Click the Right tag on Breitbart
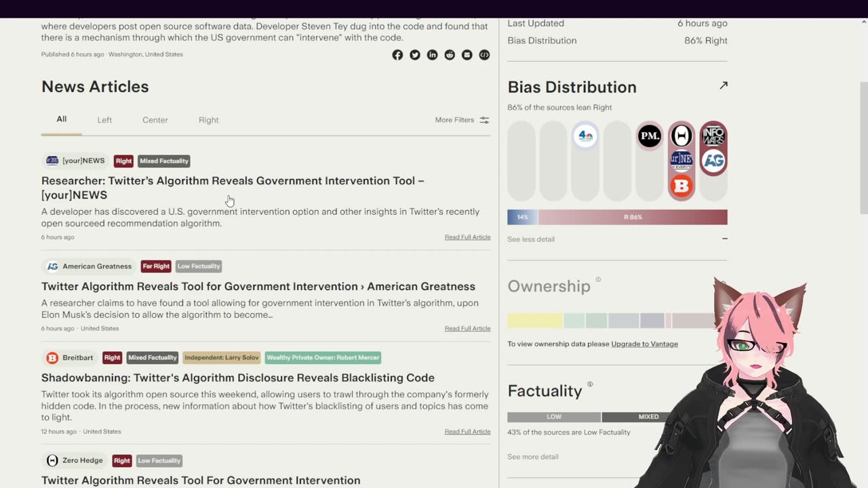 tap(112, 358)
